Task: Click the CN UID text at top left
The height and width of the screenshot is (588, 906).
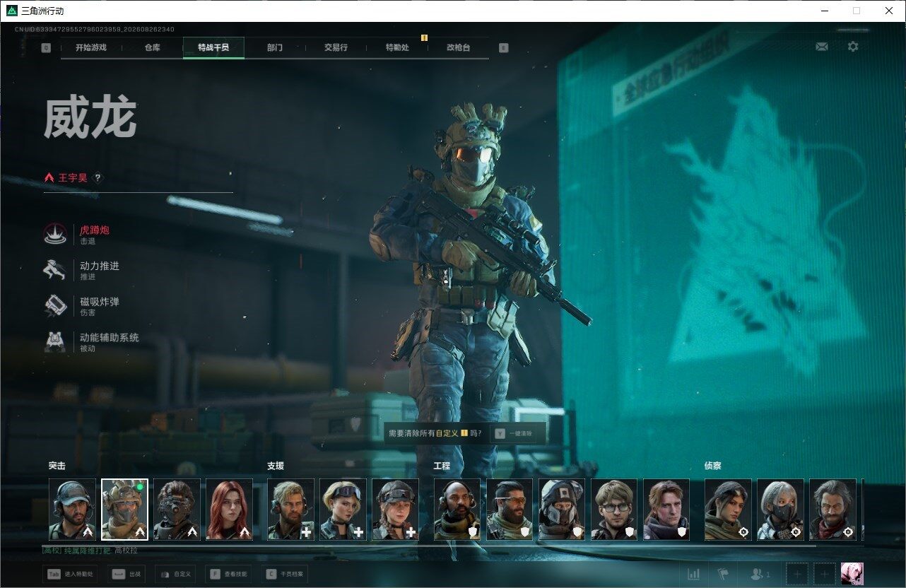Action: coord(95,30)
